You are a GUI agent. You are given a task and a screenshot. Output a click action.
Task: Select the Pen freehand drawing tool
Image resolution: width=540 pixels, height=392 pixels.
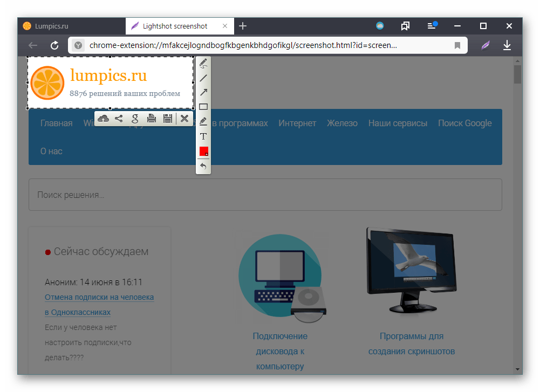[x=203, y=64]
